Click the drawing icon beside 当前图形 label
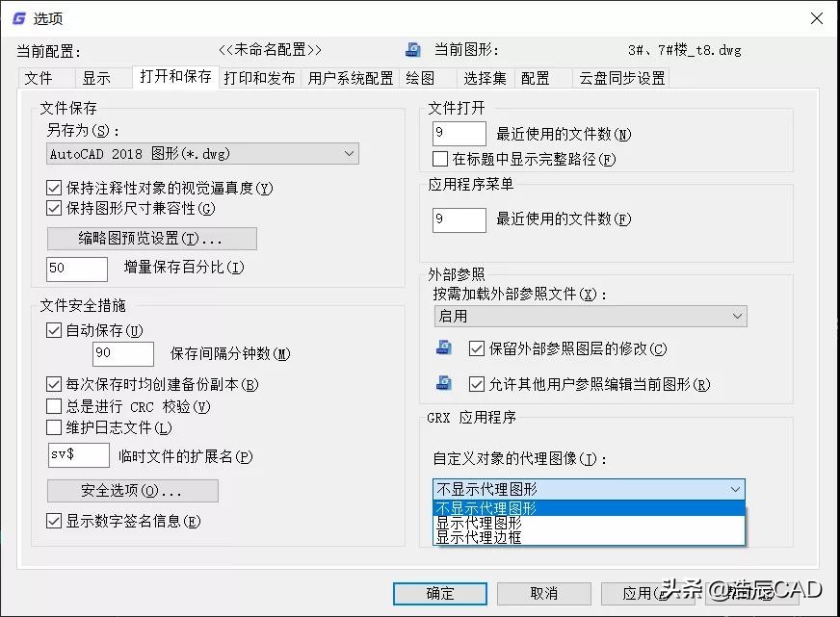Image resolution: width=840 pixels, height=617 pixels. point(412,49)
